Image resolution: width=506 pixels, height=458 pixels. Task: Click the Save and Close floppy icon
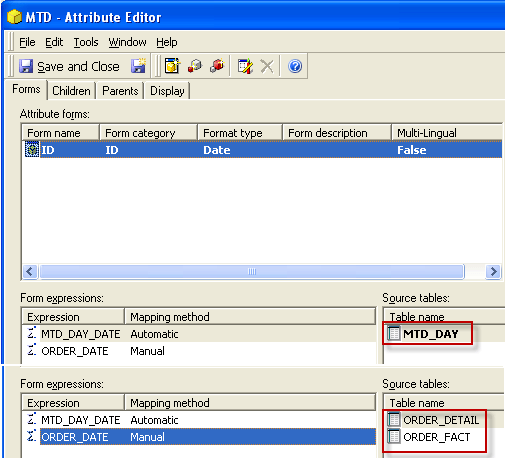pyautogui.click(x=26, y=66)
